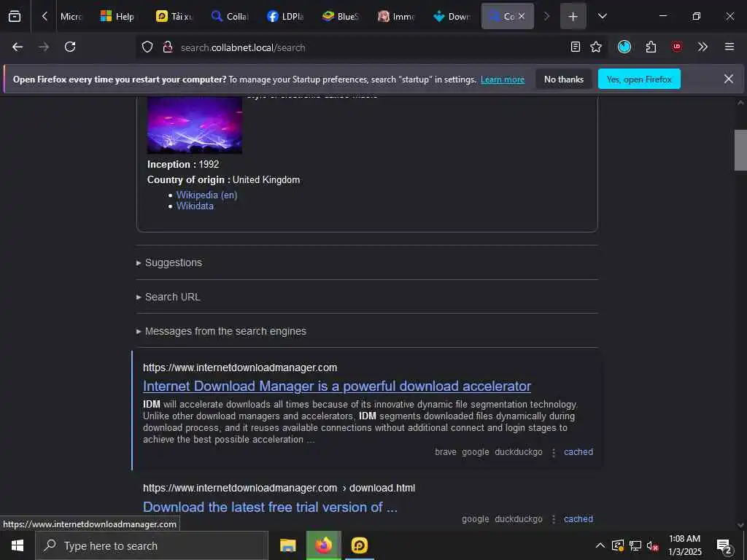Open the list all tabs dropdown
This screenshot has width=747, height=560.
(x=602, y=16)
